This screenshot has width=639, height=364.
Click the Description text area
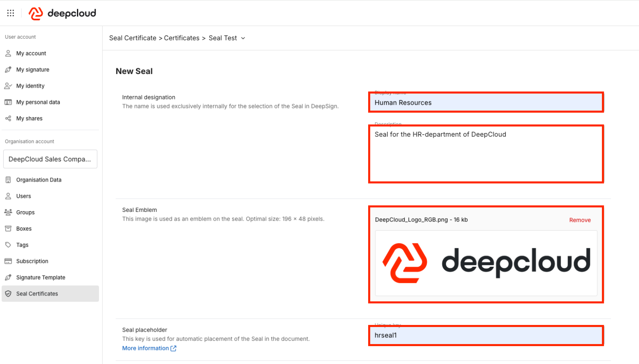pos(486,154)
